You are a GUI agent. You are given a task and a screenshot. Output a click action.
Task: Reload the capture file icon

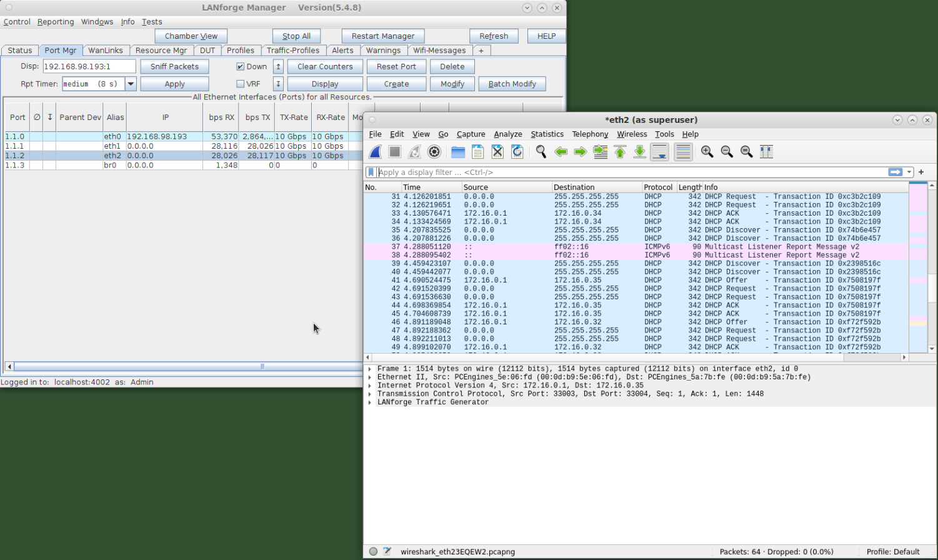(x=517, y=152)
